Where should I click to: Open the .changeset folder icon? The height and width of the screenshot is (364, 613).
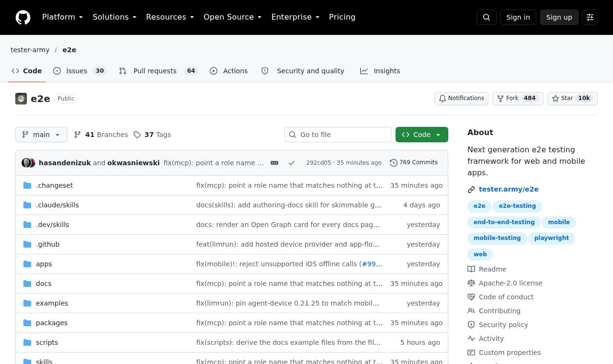pos(27,185)
